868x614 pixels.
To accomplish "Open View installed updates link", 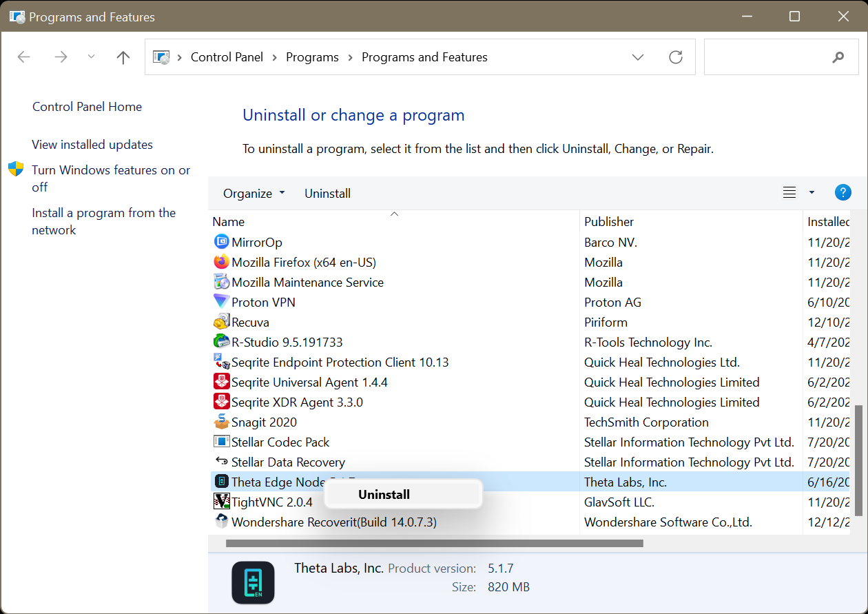I will point(92,145).
